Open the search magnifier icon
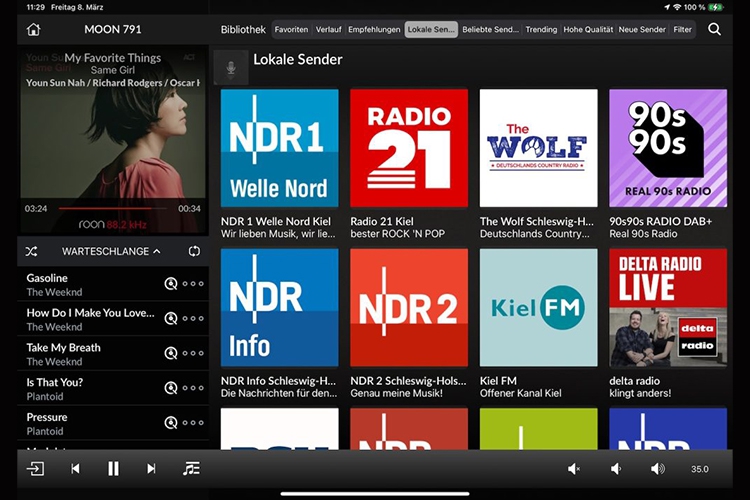Screen dimensions: 750x500 714,29
